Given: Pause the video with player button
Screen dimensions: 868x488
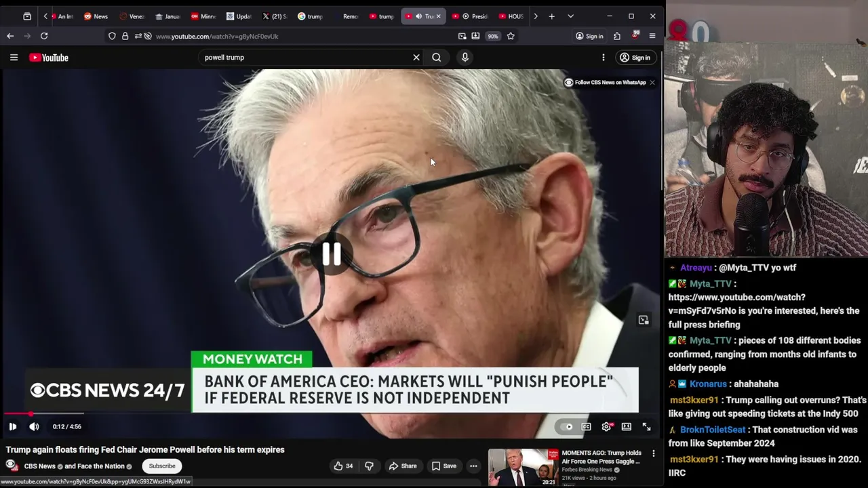Looking at the screenshot, I should pos(12,426).
